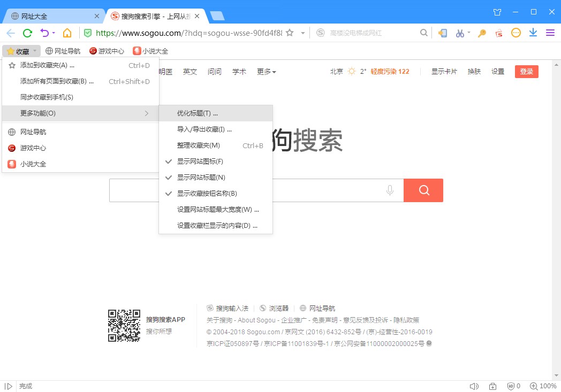This screenshot has width=561, height=392.
Task: Click the 收藏 favorites button
Action: click(21, 51)
